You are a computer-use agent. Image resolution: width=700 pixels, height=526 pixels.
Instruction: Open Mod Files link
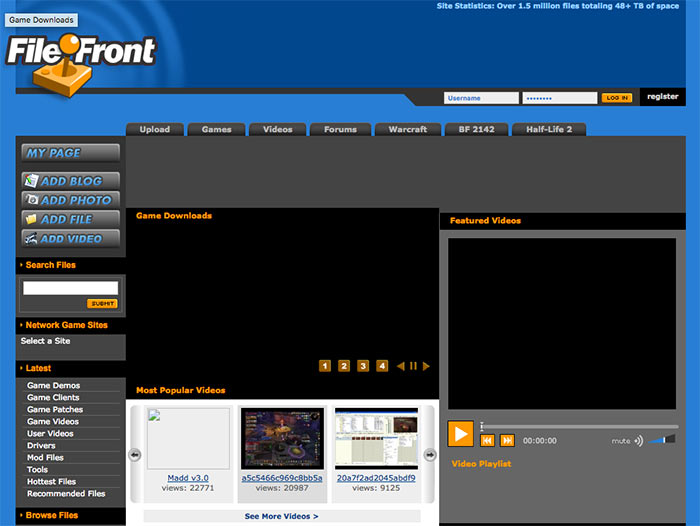point(45,458)
